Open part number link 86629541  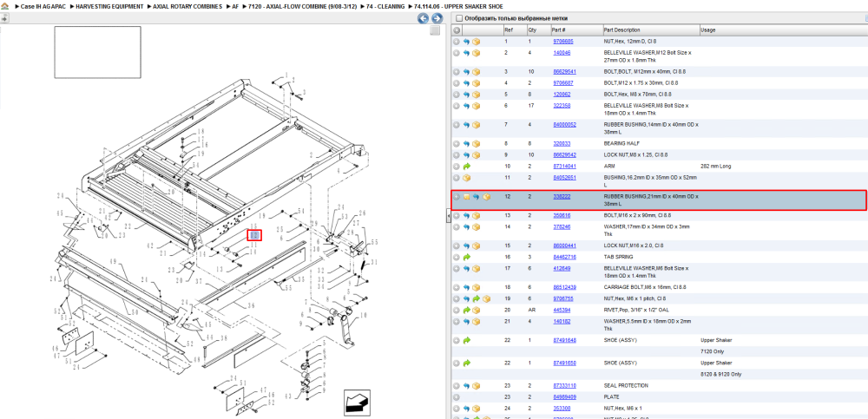pos(565,72)
